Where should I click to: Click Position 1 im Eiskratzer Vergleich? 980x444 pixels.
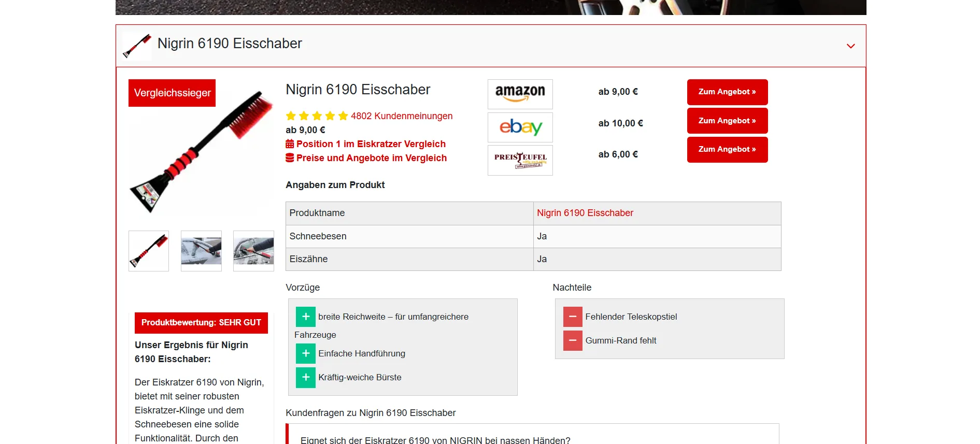(x=371, y=144)
